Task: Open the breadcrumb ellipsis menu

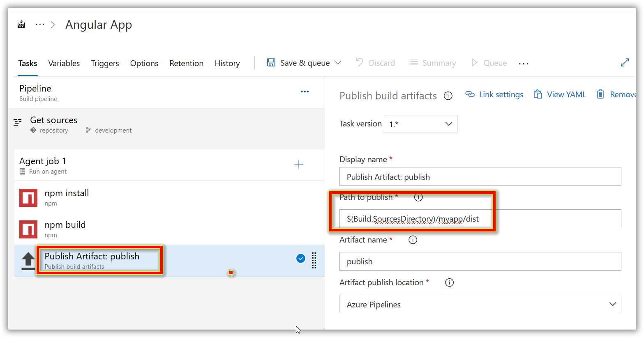Action: click(x=40, y=25)
